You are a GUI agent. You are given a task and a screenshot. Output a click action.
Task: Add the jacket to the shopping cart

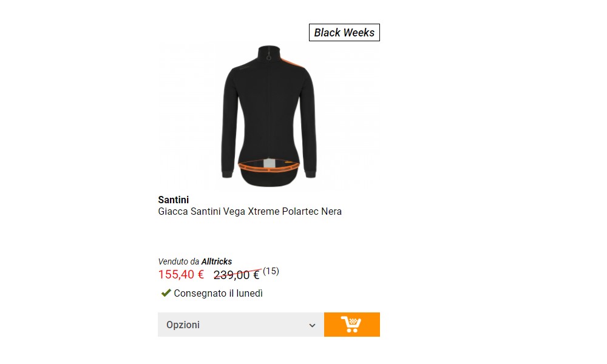[x=351, y=325]
